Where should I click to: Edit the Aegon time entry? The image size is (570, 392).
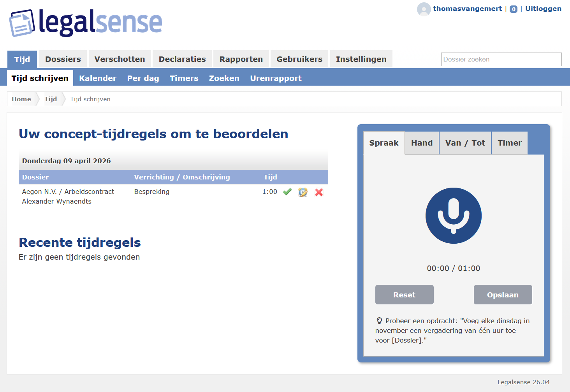tap(303, 192)
